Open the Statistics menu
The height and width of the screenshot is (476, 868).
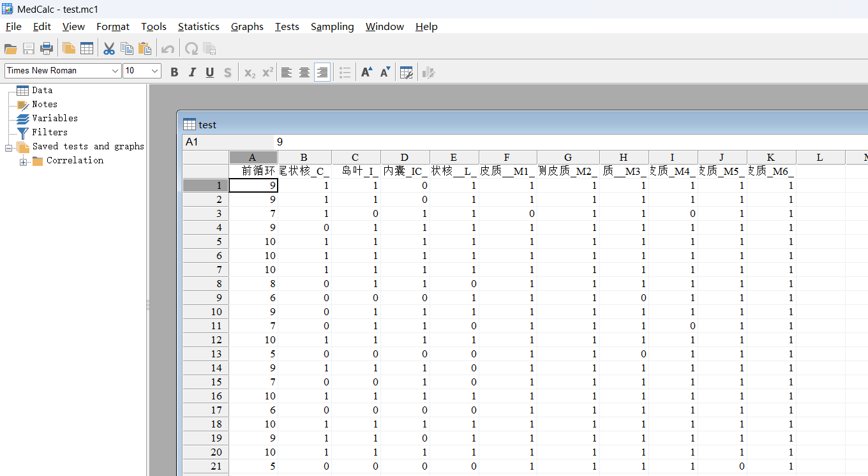[x=198, y=26]
